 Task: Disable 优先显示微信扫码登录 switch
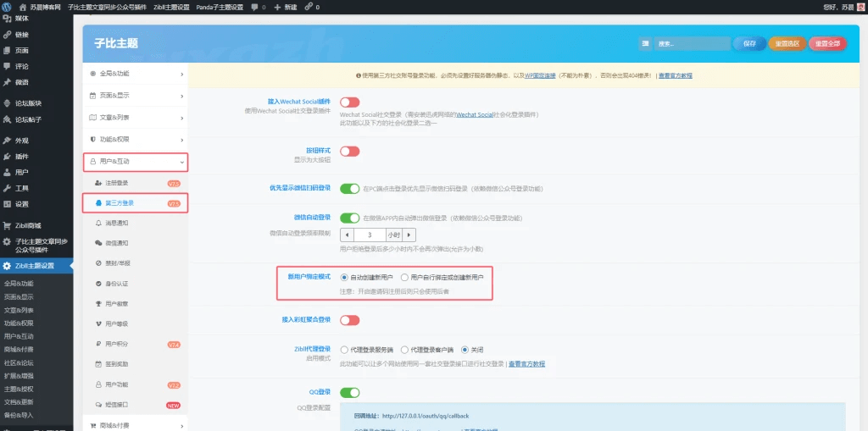click(x=350, y=189)
